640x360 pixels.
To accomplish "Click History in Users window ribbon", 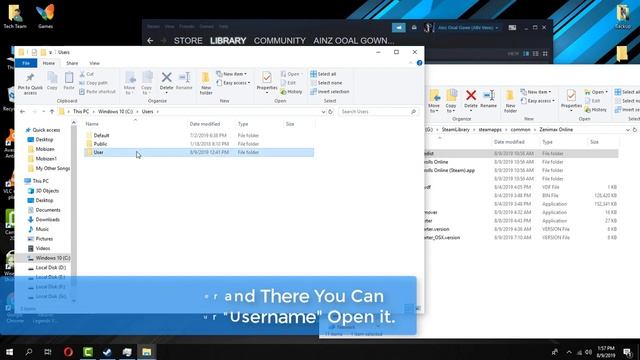I will (291, 92).
